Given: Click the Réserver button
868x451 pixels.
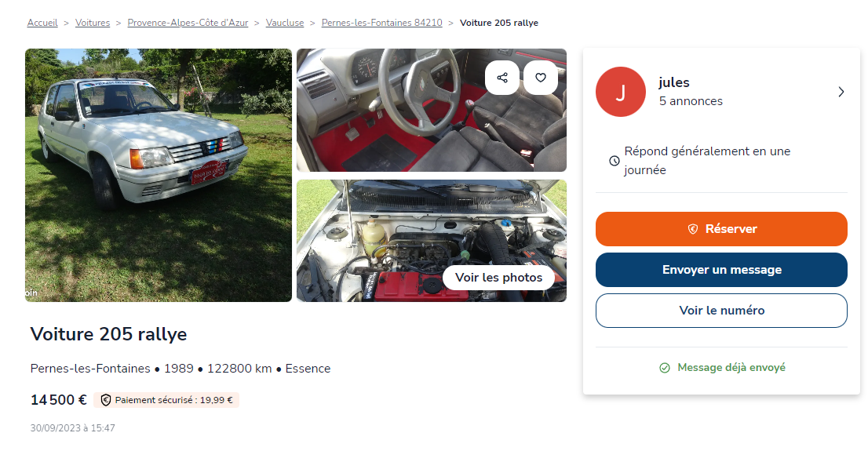Looking at the screenshot, I should (721, 229).
